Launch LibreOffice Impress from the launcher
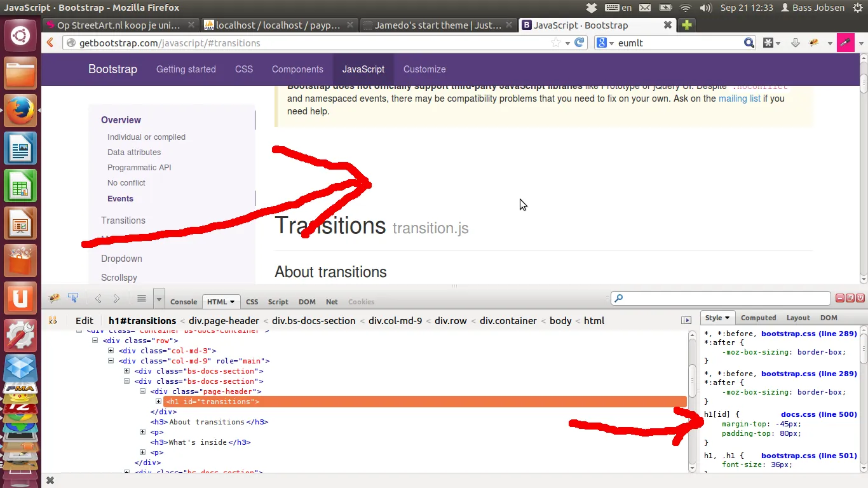The image size is (868, 488). 20,224
